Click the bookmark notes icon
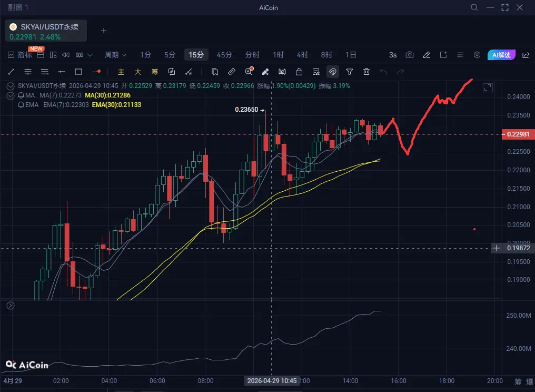 coord(215,72)
